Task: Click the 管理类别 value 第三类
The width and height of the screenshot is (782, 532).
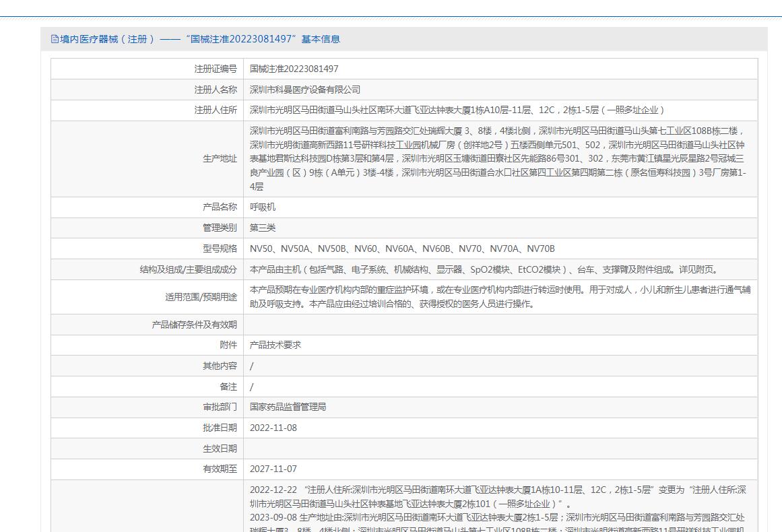Action: point(262,228)
